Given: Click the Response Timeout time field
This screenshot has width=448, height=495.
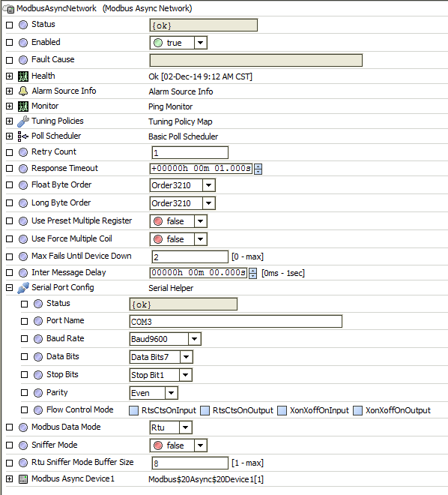Looking at the screenshot, I should (x=201, y=169).
